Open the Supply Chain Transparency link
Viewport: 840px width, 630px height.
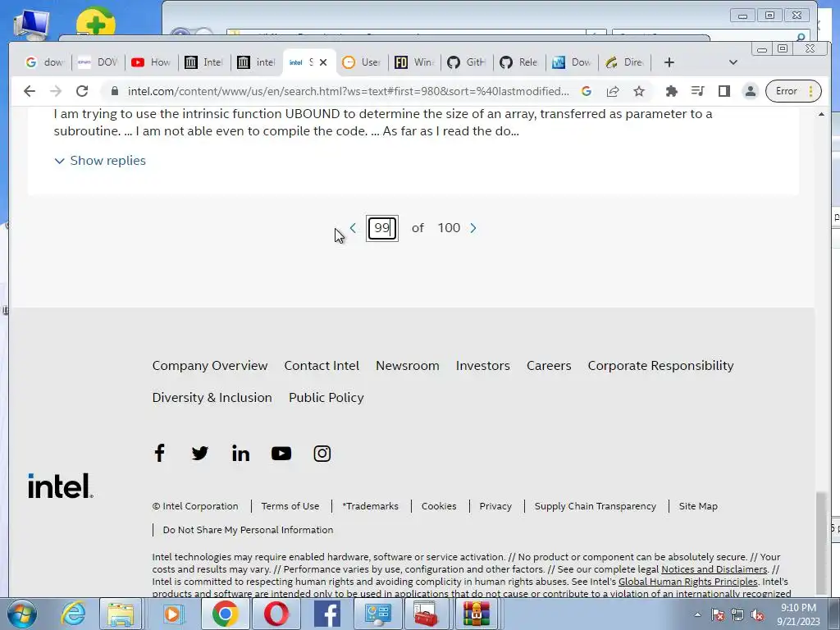pyautogui.click(x=596, y=506)
